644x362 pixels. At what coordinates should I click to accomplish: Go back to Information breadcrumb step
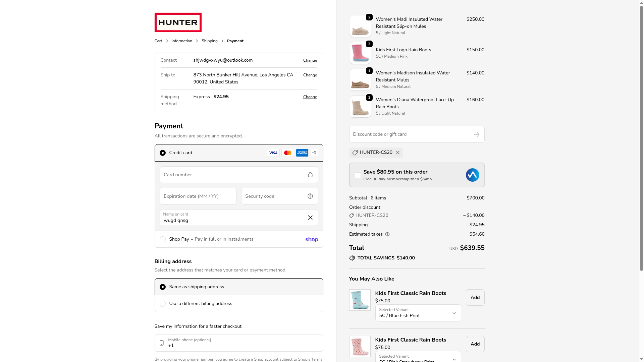pyautogui.click(x=182, y=41)
